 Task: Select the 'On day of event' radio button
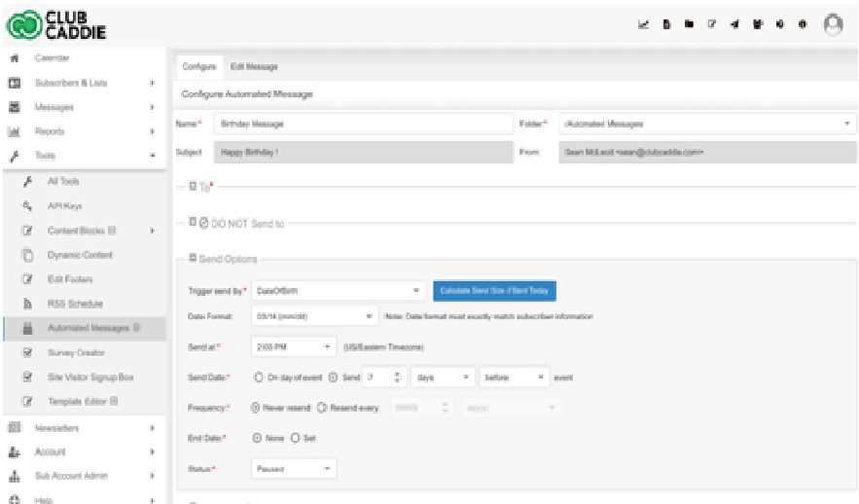(x=258, y=377)
